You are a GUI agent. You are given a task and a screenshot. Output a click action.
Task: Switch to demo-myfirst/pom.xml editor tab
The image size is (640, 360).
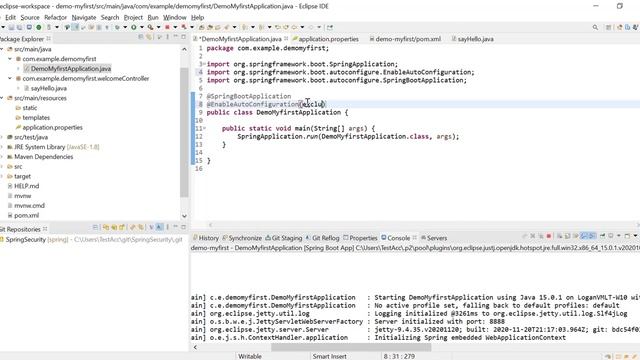coord(405,39)
